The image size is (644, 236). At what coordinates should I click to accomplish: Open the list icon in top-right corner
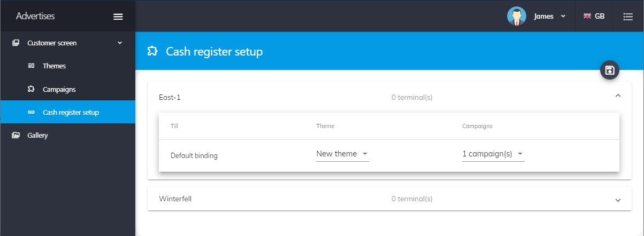click(x=628, y=17)
